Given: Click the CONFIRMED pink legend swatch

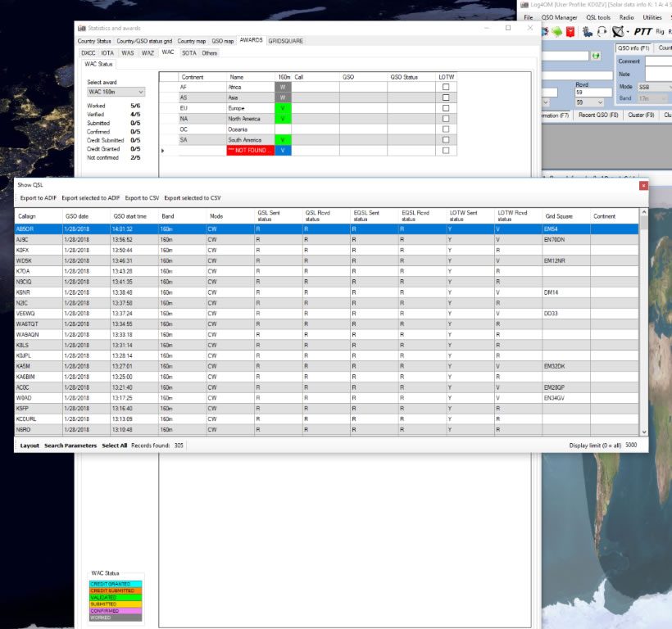Looking at the screenshot, I should pyautogui.click(x=116, y=611).
